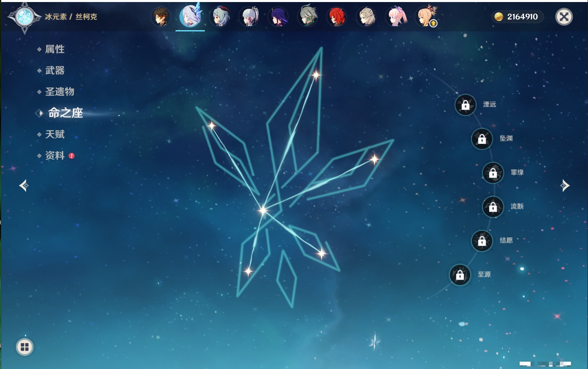Click the 冰元素 / 丝柯克 title text

tap(71, 17)
